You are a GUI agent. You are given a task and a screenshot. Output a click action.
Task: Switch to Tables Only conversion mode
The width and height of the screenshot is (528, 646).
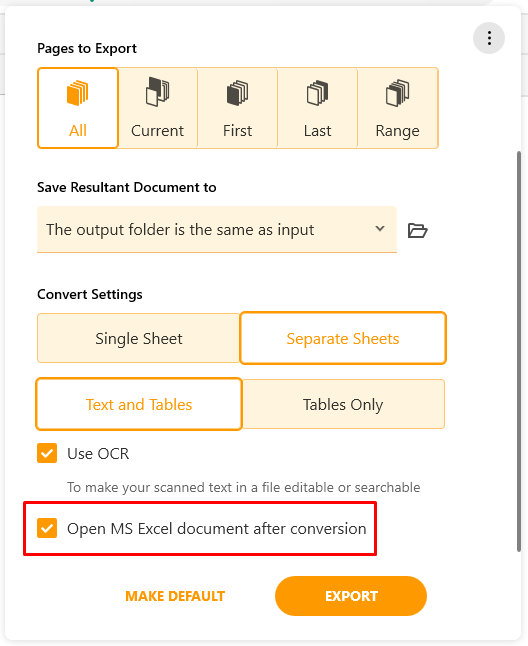coord(343,404)
